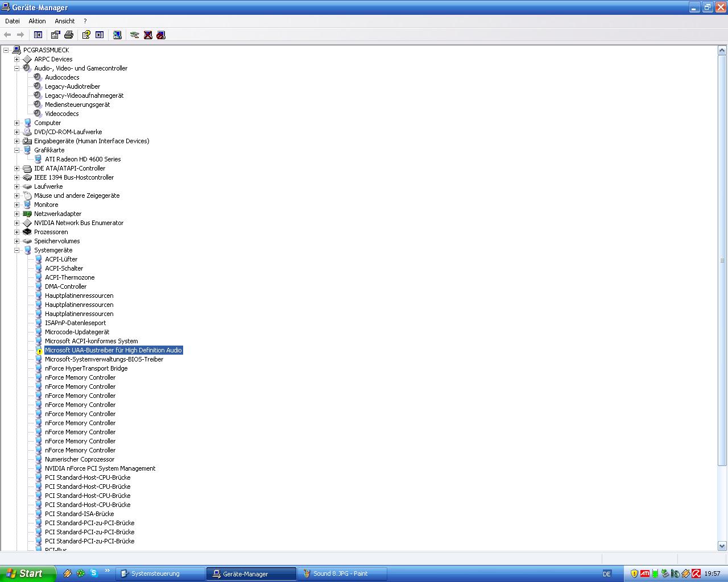Select ACPI-Thermozone device
Viewport: 728px width, 582px height.
coord(70,277)
